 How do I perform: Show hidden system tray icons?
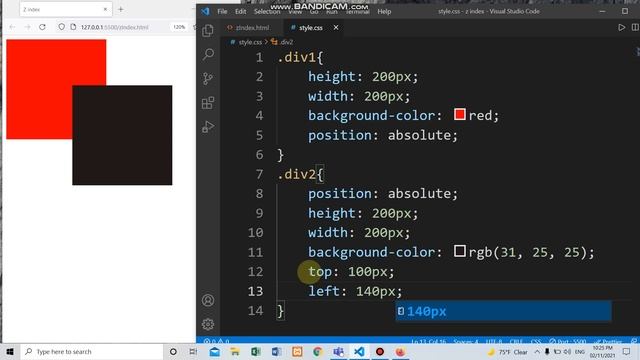[x=537, y=351]
